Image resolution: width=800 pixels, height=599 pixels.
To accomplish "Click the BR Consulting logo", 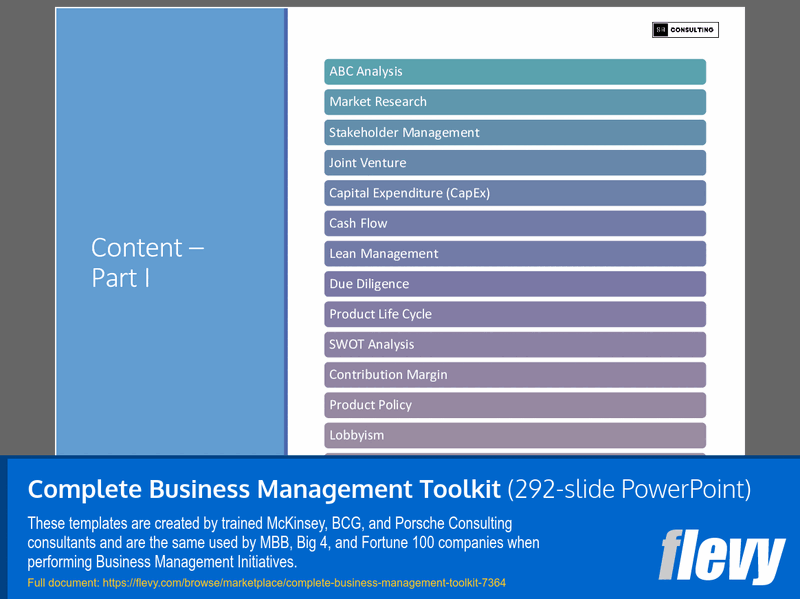I will click(686, 29).
